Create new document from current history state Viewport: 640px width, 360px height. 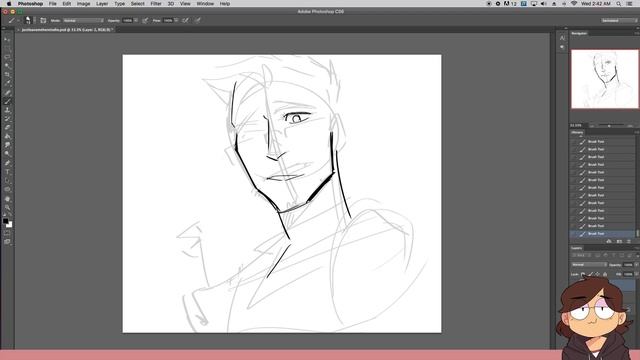(609, 242)
